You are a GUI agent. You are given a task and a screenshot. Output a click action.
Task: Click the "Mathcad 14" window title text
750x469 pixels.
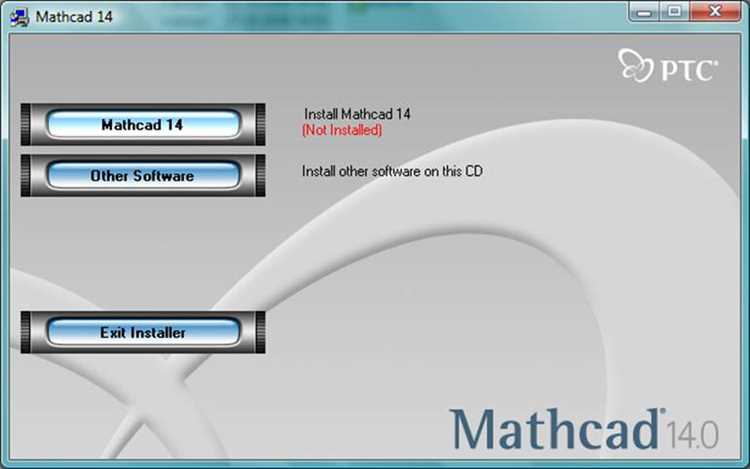(x=74, y=17)
